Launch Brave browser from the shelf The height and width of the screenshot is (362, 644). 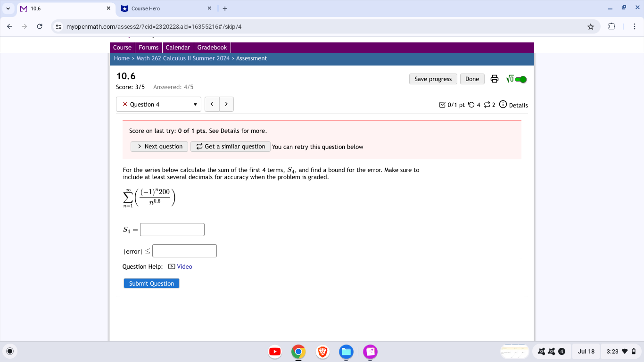tap(322, 352)
